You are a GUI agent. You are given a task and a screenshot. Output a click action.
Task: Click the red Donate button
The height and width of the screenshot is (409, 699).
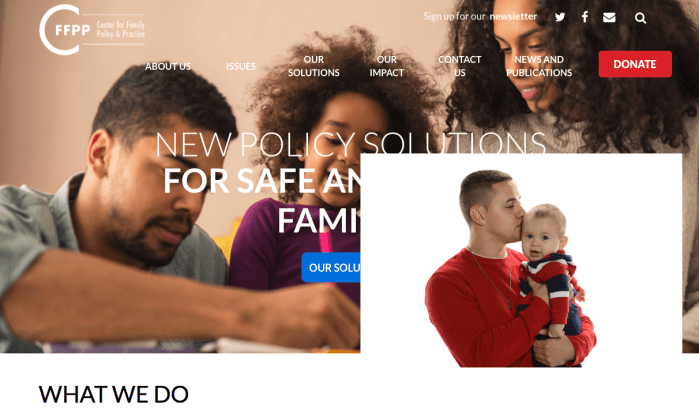[635, 64]
